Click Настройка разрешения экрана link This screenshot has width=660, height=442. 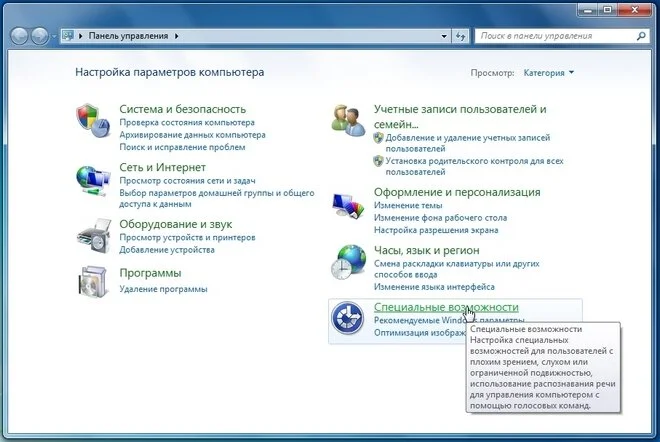436,230
